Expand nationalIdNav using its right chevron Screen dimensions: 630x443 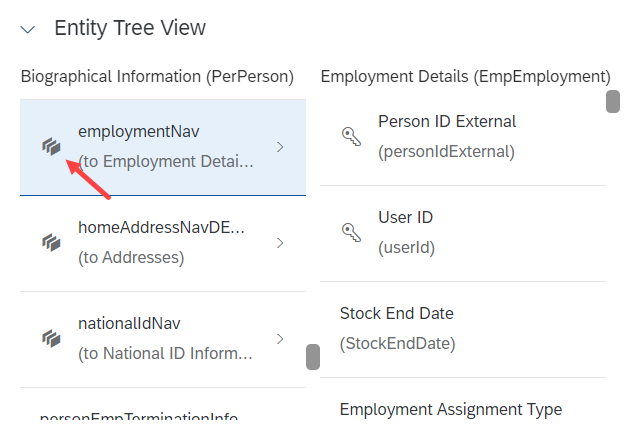click(x=280, y=339)
